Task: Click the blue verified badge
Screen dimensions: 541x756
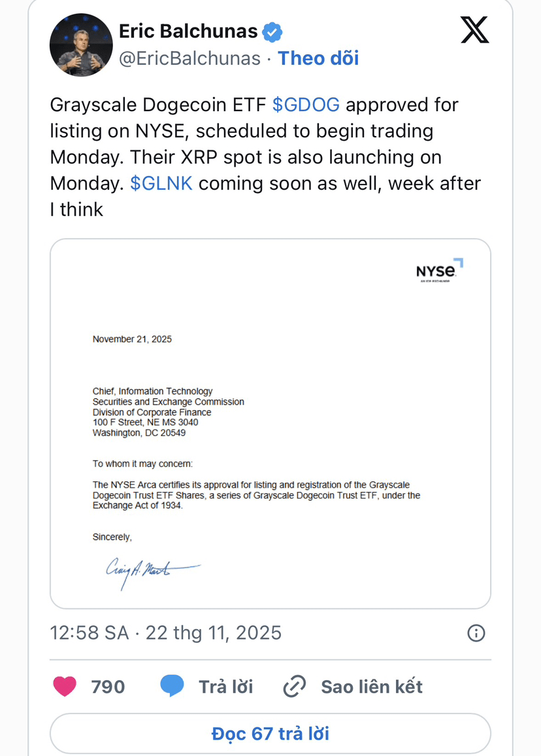Action: (x=272, y=31)
